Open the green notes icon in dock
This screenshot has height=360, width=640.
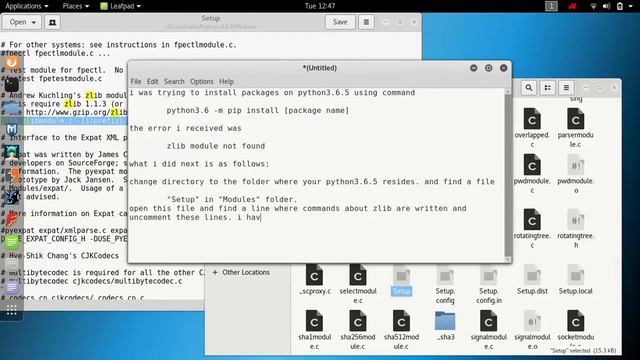click(11, 242)
